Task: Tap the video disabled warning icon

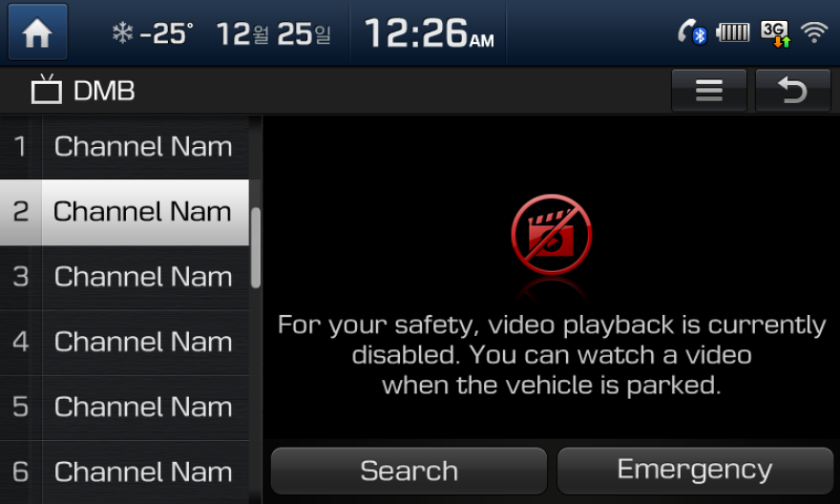Action: pos(552,234)
